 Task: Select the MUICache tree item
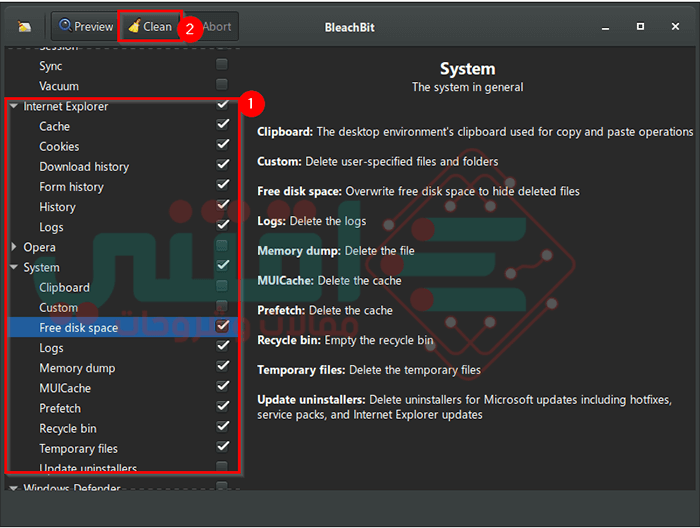click(65, 388)
